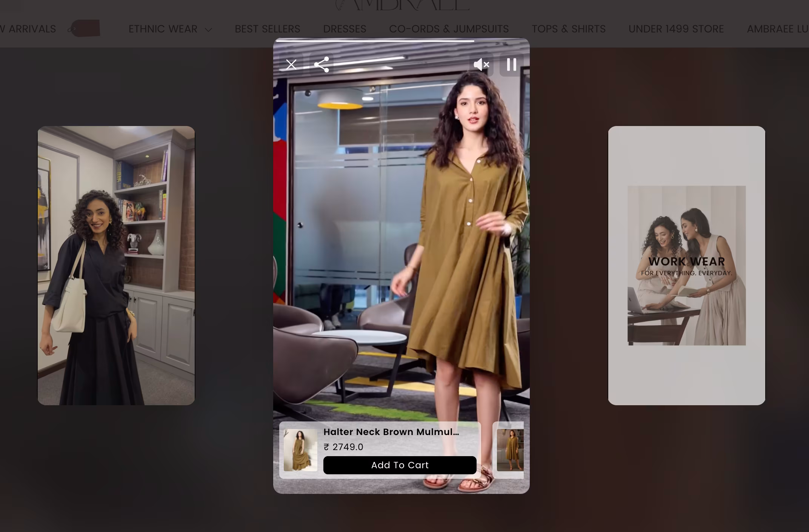Screen dimensions: 809x532
Task: Open CO-ORDS & JUMPSUITS
Action: 449,29
